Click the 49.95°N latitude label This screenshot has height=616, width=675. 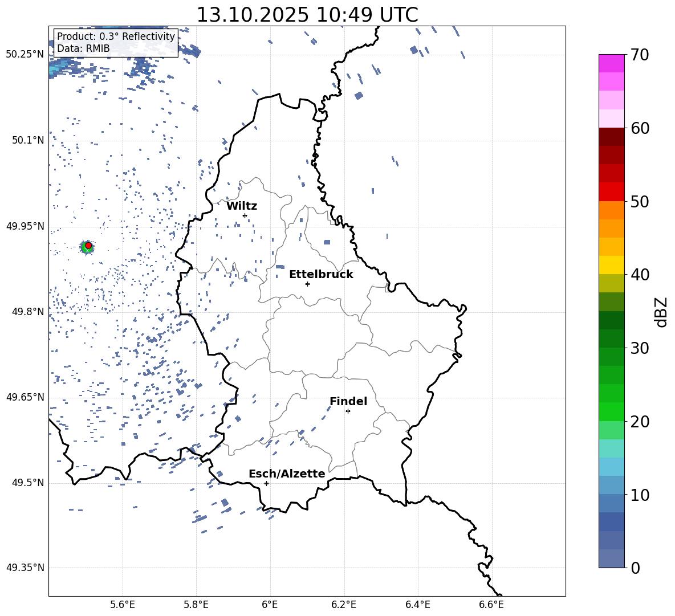pyautogui.click(x=25, y=226)
